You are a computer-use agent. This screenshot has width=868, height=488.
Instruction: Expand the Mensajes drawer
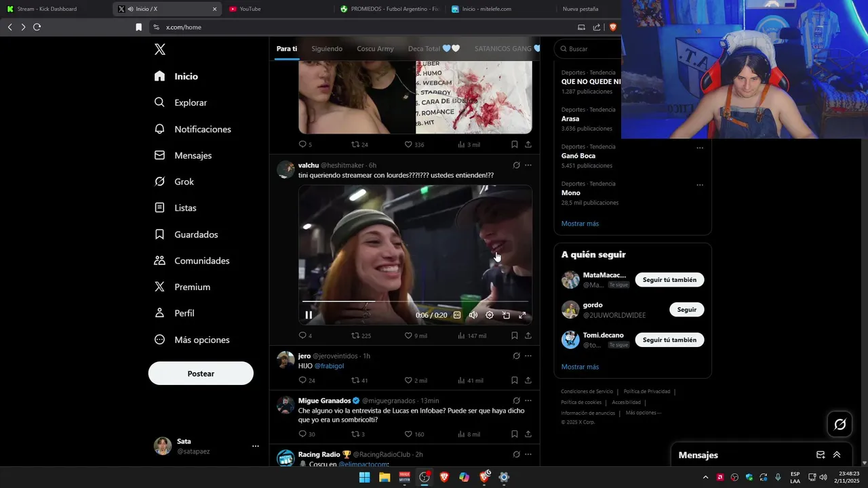[x=837, y=455]
